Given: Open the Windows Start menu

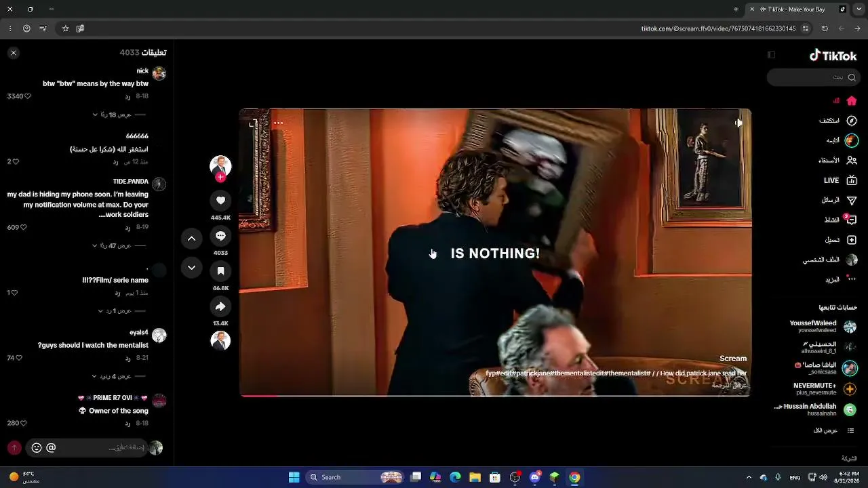Looking at the screenshot, I should coord(294,477).
